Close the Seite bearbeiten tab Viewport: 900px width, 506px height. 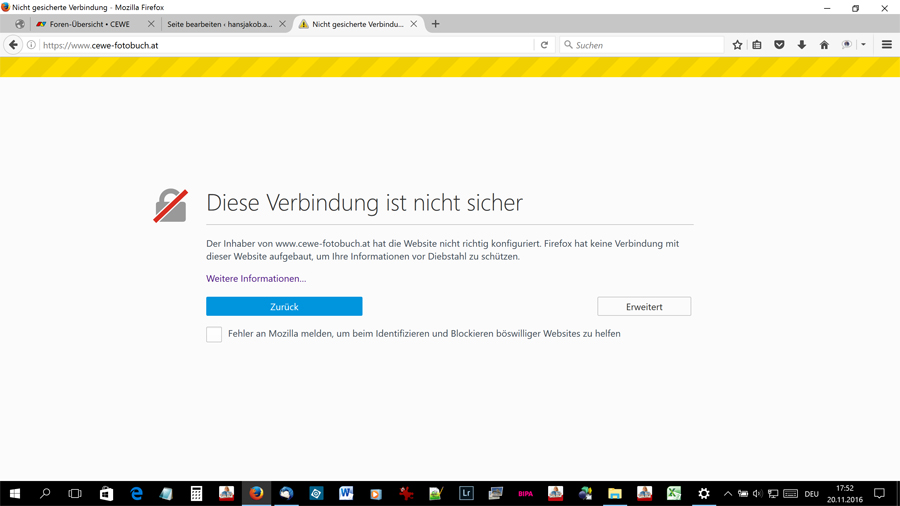[282, 24]
